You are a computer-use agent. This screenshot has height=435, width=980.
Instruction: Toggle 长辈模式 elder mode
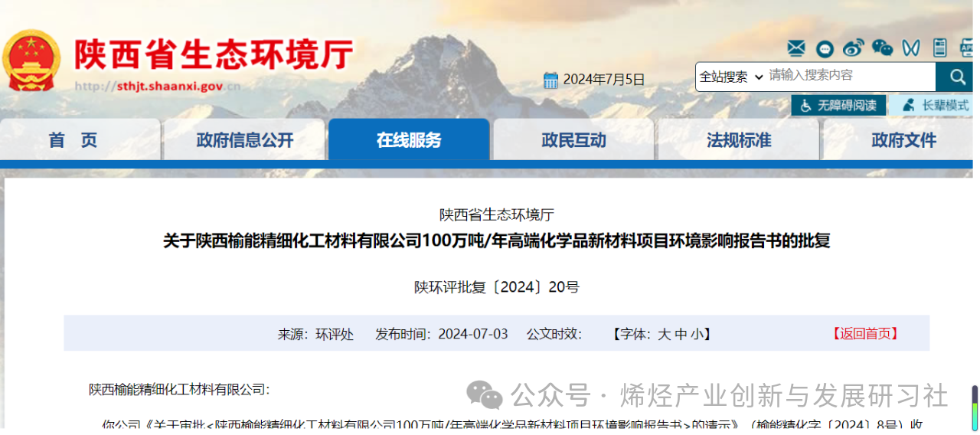936,106
